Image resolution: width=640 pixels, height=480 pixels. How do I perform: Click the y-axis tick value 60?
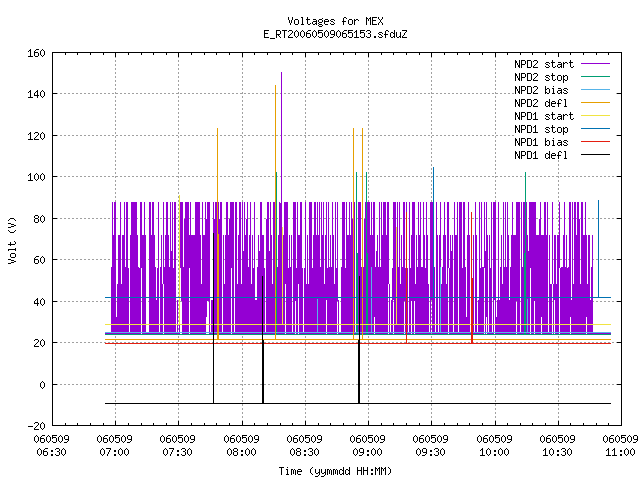pyautogui.click(x=39, y=260)
